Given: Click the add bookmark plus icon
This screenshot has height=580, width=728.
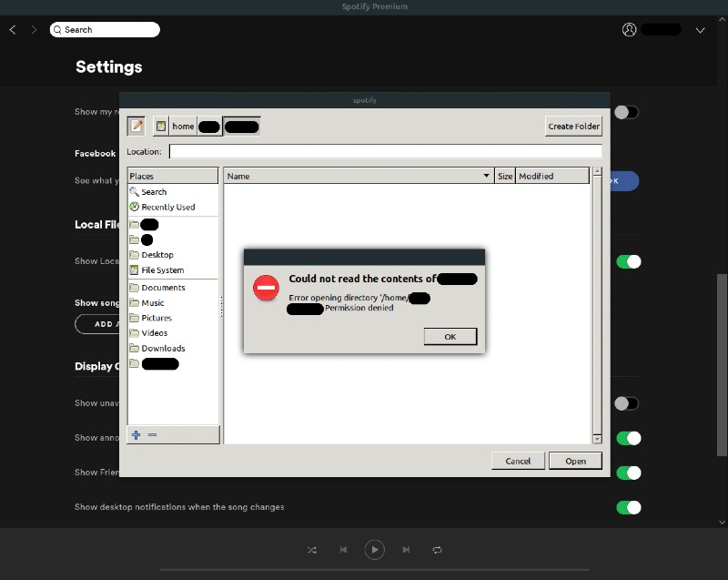Looking at the screenshot, I should click(x=136, y=434).
